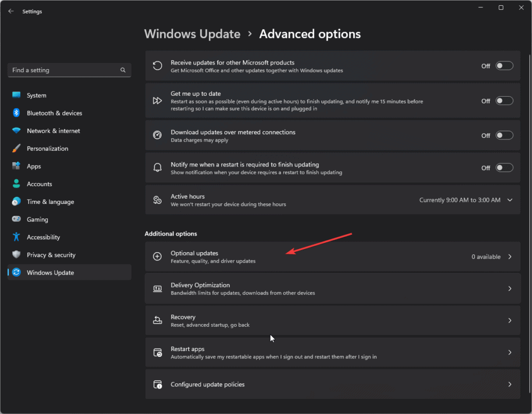Screen dimensions: 532x414
Task: Maximize the Settings window
Action: (x=501, y=7)
